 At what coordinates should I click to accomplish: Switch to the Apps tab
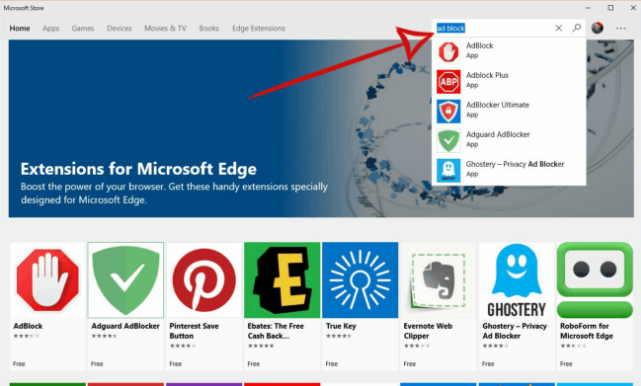[x=51, y=28]
